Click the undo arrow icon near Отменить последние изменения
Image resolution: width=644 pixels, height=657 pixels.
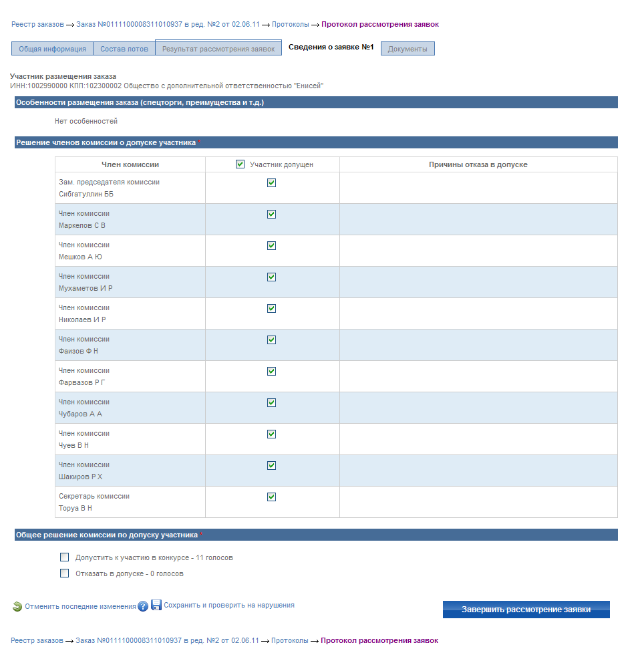tap(17, 606)
